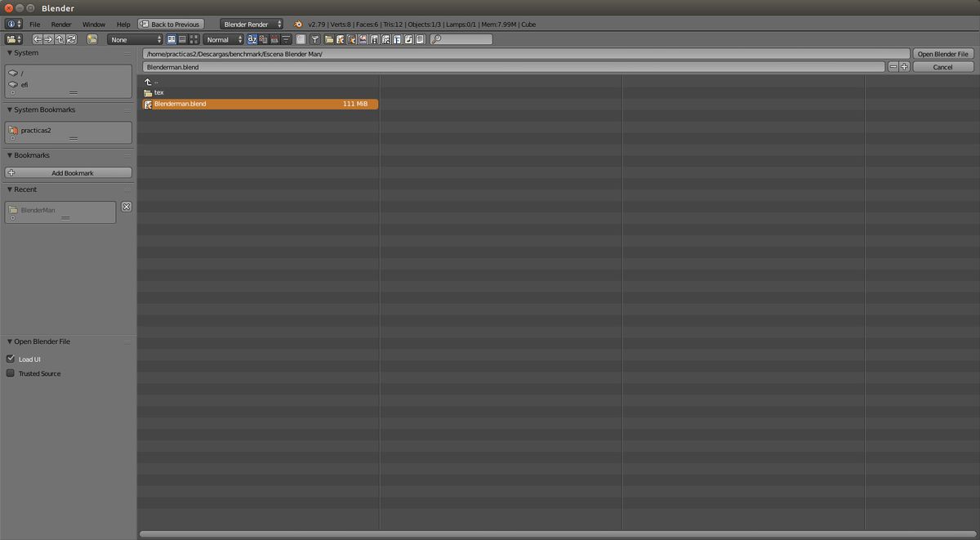
Task: Open the Blender Render engine dropdown
Action: click(x=252, y=25)
